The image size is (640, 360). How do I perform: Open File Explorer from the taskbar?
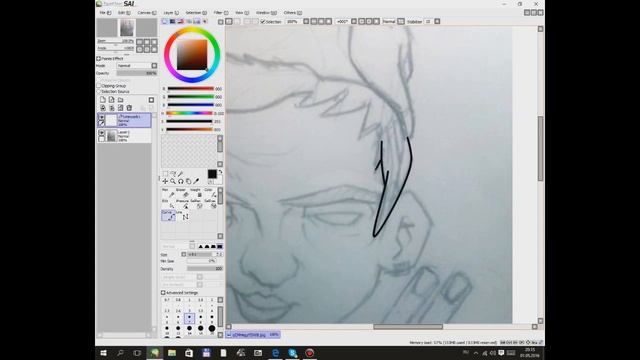[x=172, y=353]
